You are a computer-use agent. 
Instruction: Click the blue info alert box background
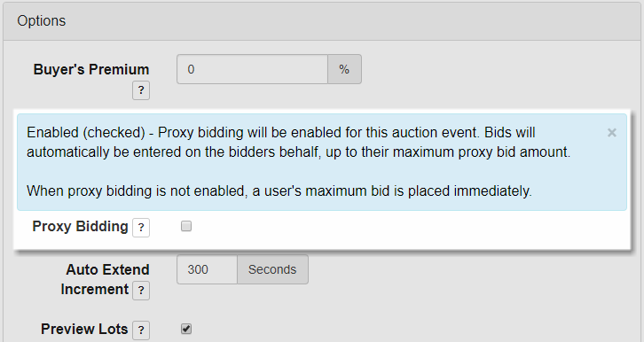point(322,162)
